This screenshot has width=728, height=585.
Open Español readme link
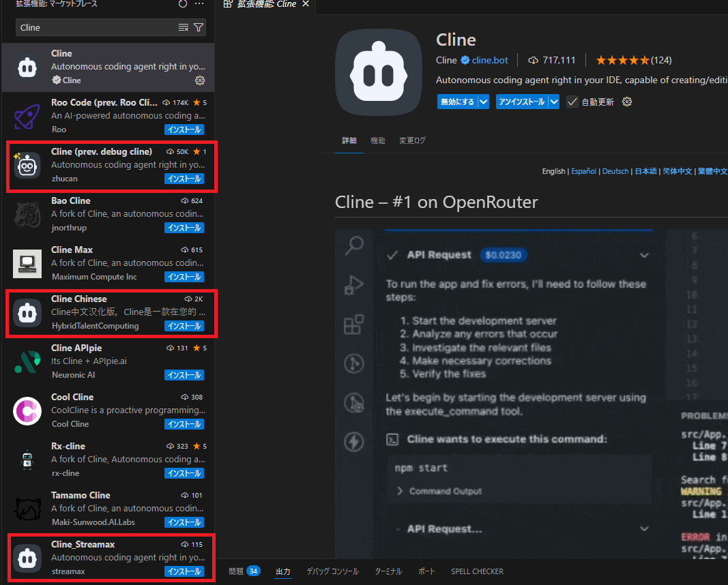coord(583,171)
